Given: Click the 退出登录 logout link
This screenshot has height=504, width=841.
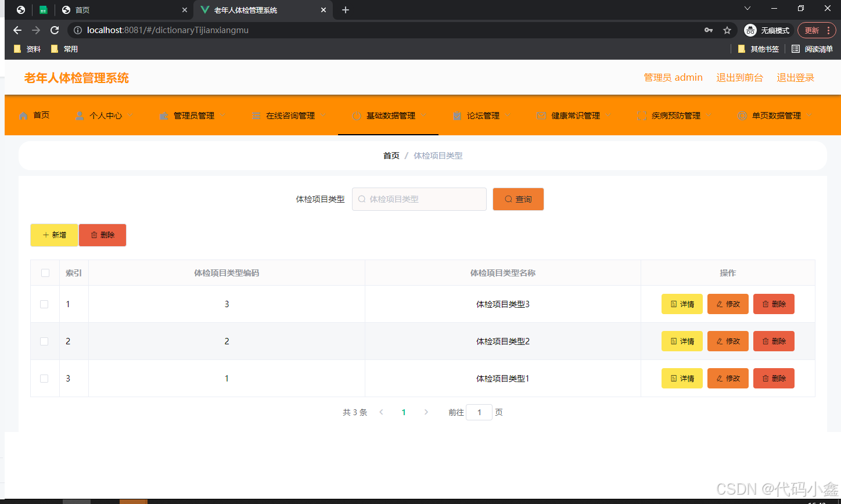Looking at the screenshot, I should (x=796, y=78).
